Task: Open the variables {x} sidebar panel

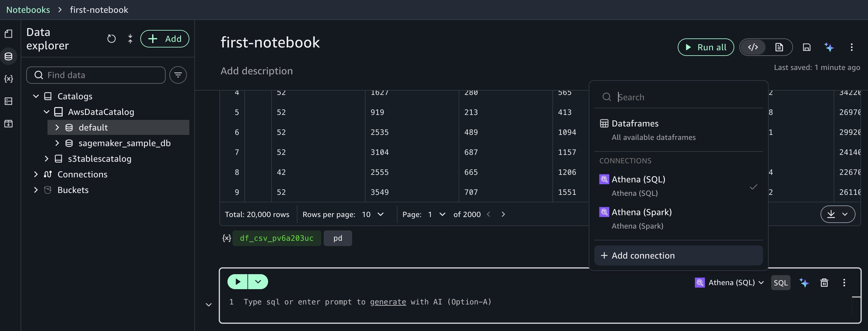Action: [x=9, y=79]
